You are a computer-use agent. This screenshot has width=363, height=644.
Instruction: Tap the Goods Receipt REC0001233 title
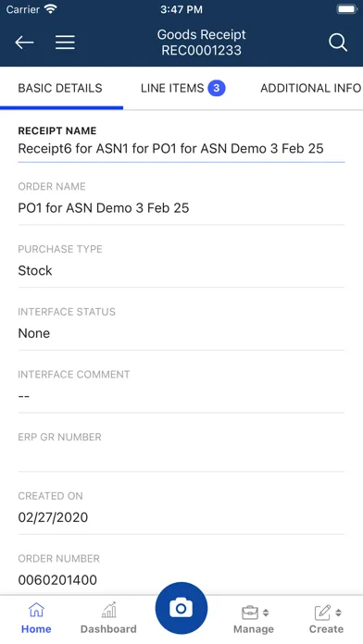(x=202, y=43)
